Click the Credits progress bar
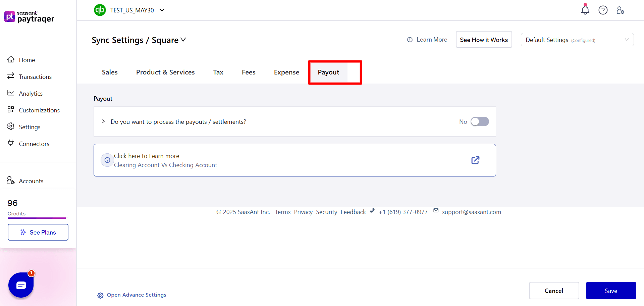Image resolution: width=644 pixels, height=306 pixels. click(x=37, y=218)
